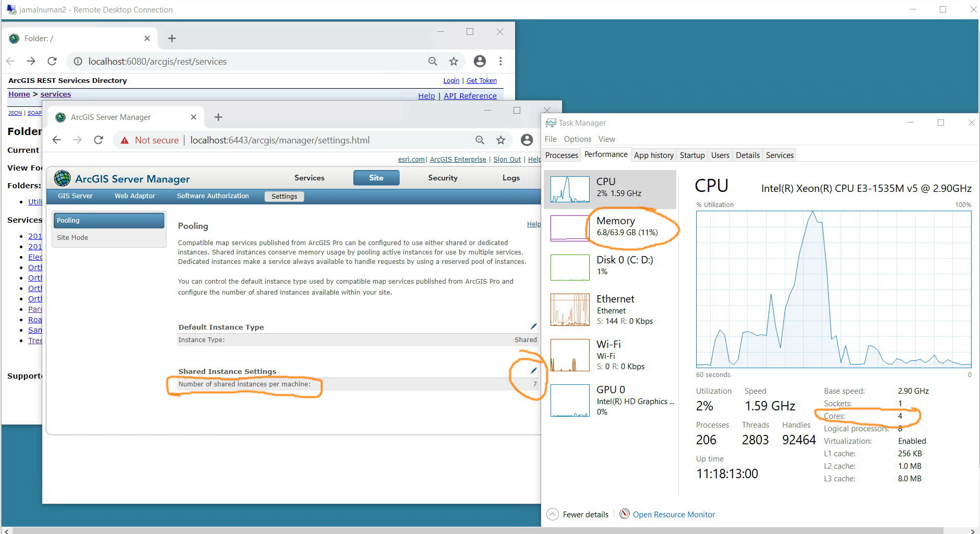980x534 pixels.
Task: Collapse Task Manager with Fewer details arrow
Action: point(552,514)
